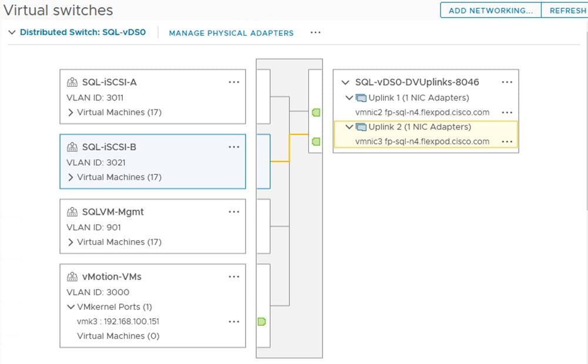Click VLAN ID: 901 text
This screenshot has width=588, height=364.
[94, 228]
